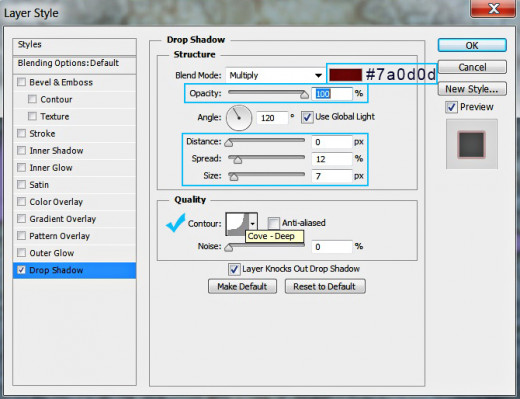Screen dimensions: 520x399
Task: Click the Size pixel field
Action: [x=332, y=176]
